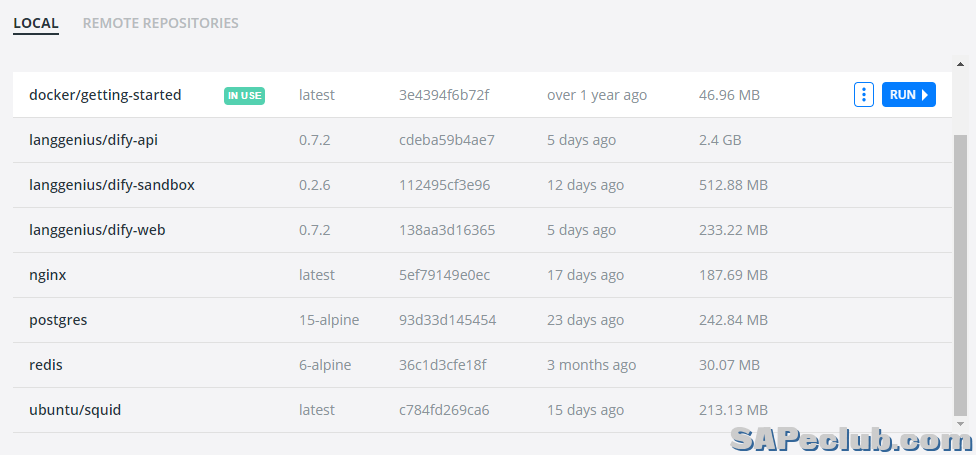Open the three-dot menu for docker/getting-started
The image size is (976, 455).
pos(864,95)
